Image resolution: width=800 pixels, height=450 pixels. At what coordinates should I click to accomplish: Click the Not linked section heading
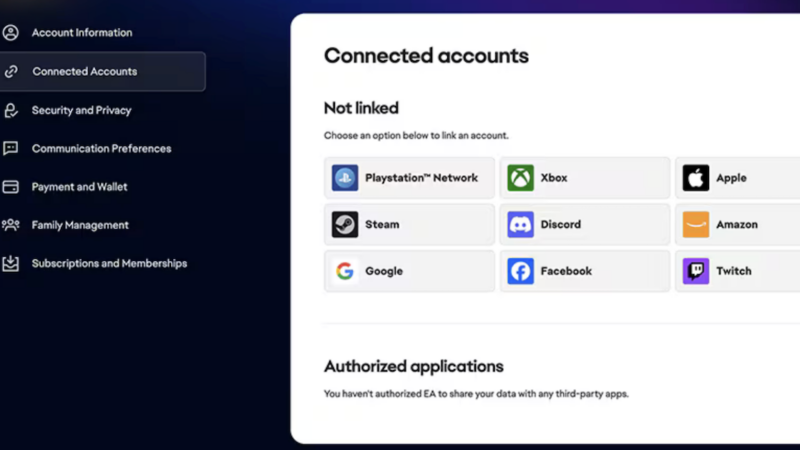[x=361, y=108]
